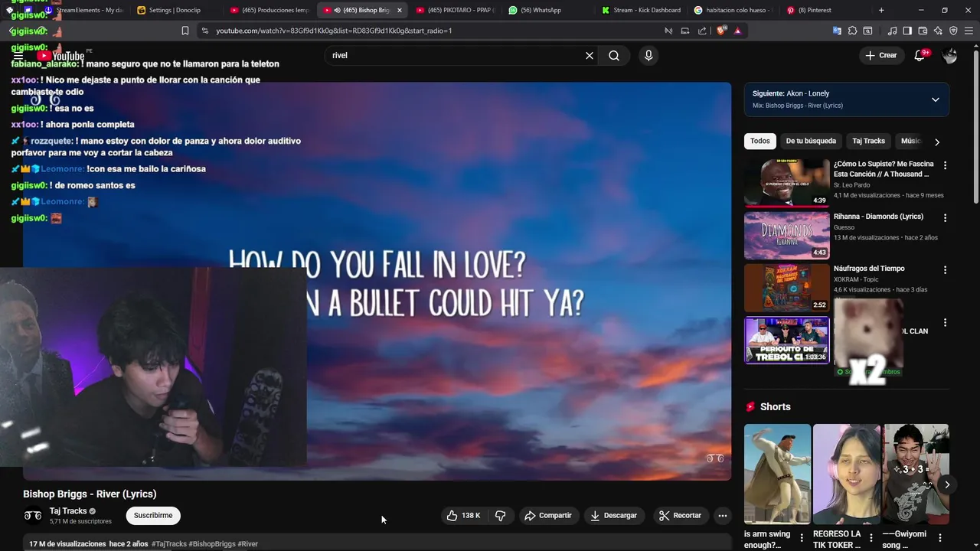Open options for ¿Cómo Lo Supiste? video
980x551 pixels.
945,165
